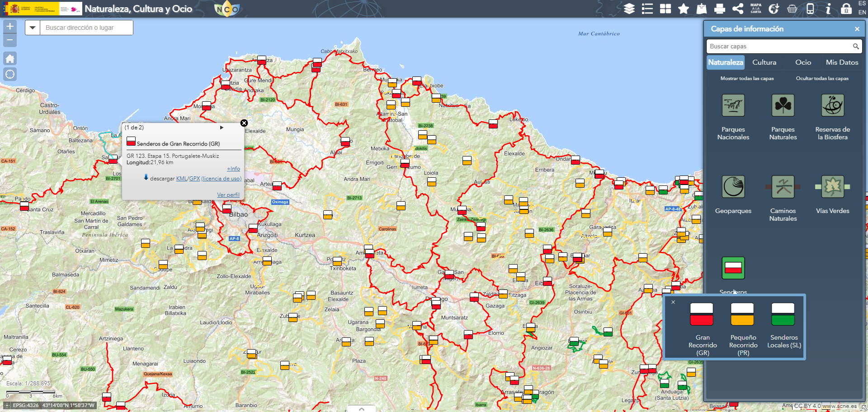Open the basemap gallery grid icon
868x412 pixels.
[x=665, y=9]
